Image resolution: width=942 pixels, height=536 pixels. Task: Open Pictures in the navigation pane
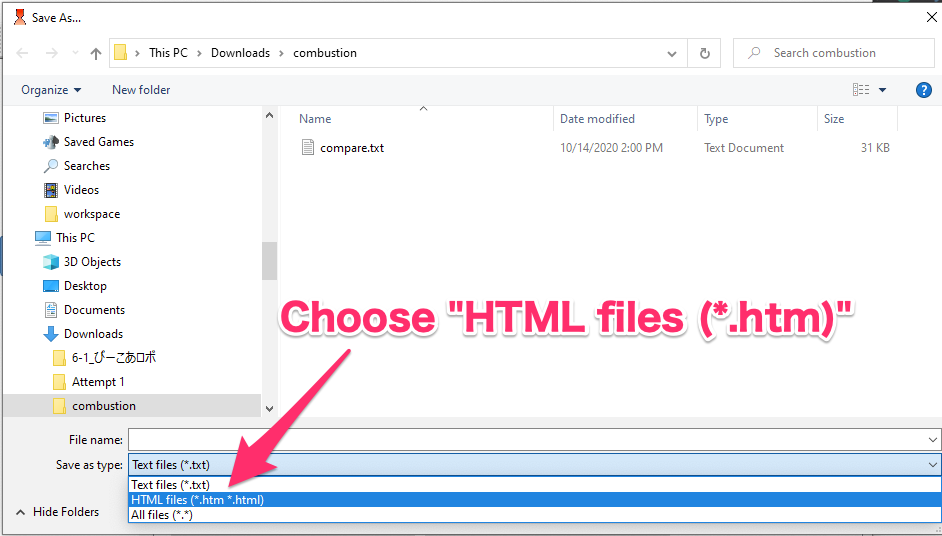85,118
